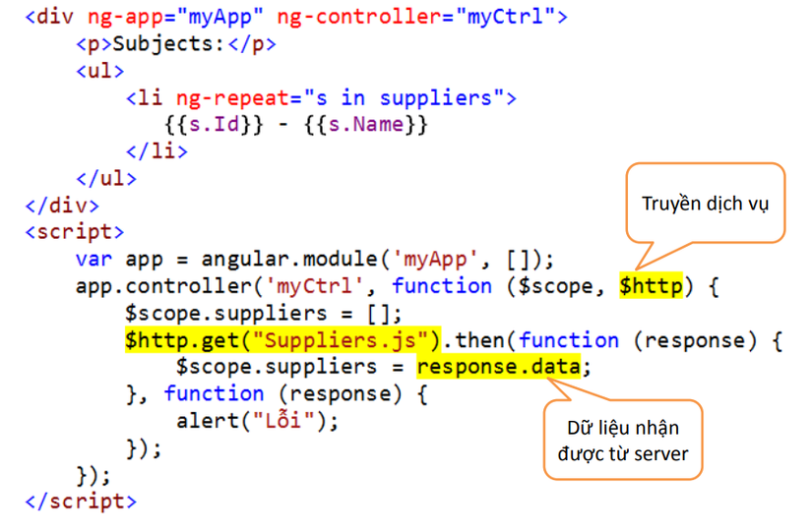Click the highlighted $http parameter
812x532 pixels.
(x=652, y=285)
